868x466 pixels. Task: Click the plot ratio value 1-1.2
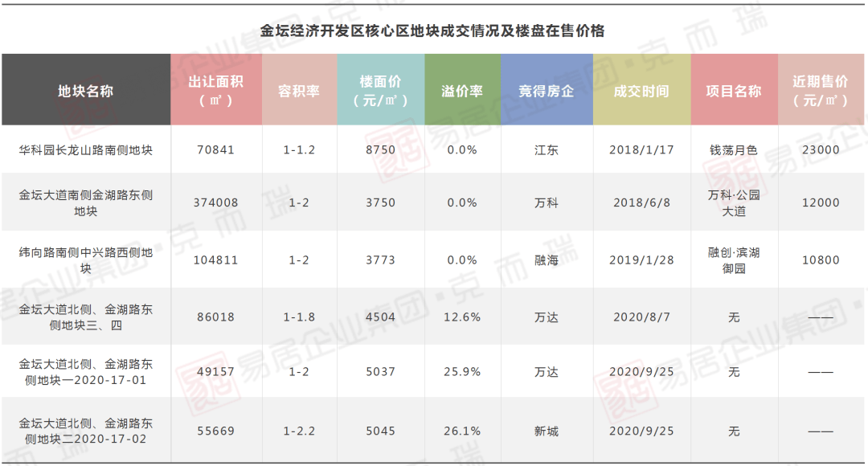point(299,150)
